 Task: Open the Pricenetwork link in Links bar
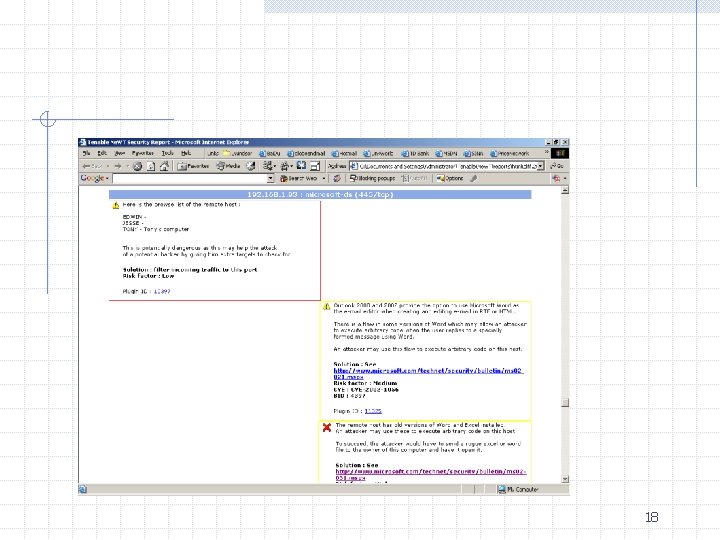pyautogui.click(x=510, y=153)
